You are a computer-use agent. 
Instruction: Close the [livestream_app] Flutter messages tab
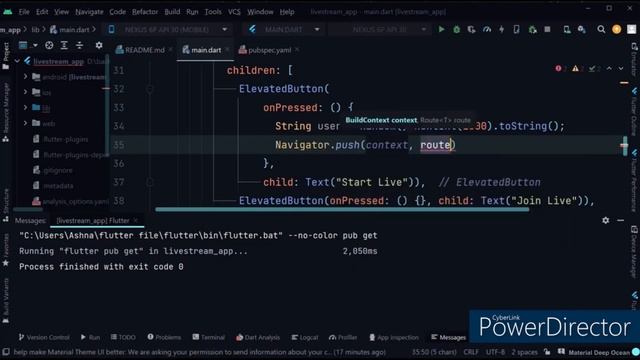(x=136, y=220)
